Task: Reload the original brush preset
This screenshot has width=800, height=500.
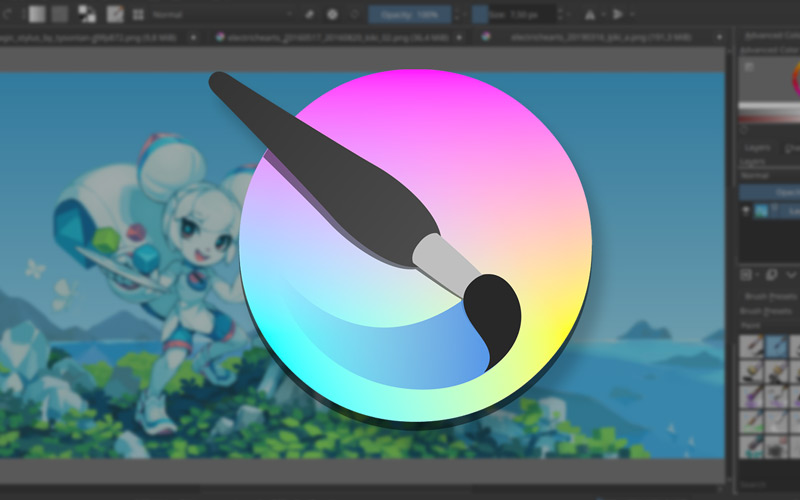Action: [355, 14]
